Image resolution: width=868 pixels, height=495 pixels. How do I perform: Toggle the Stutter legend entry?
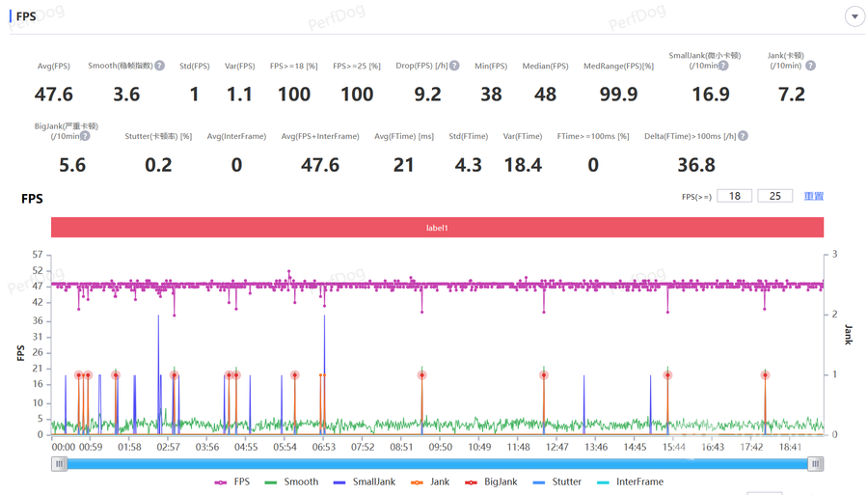(x=557, y=481)
